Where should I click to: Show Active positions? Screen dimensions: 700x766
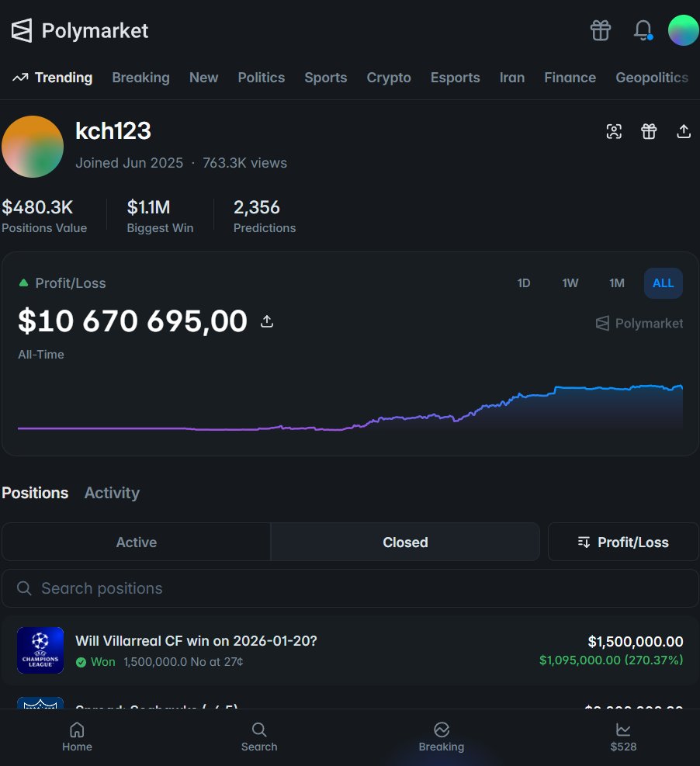pyautogui.click(x=137, y=542)
